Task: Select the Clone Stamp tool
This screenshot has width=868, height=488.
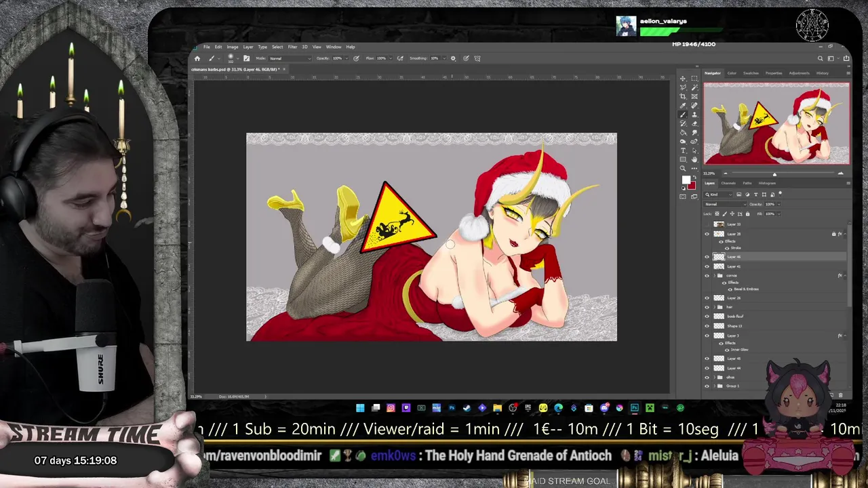Action: (x=694, y=115)
